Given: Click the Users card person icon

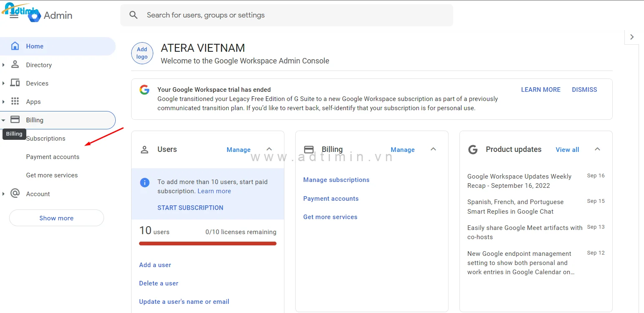Looking at the screenshot, I should [x=145, y=149].
